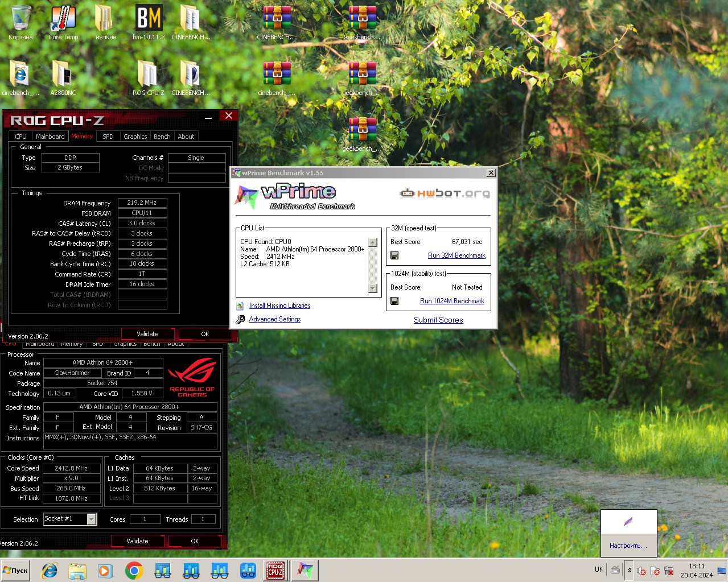Click the DRAM Frequency 219.2 MHz value
Image resolution: width=728 pixels, height=582 pixels.
[142, 203]
